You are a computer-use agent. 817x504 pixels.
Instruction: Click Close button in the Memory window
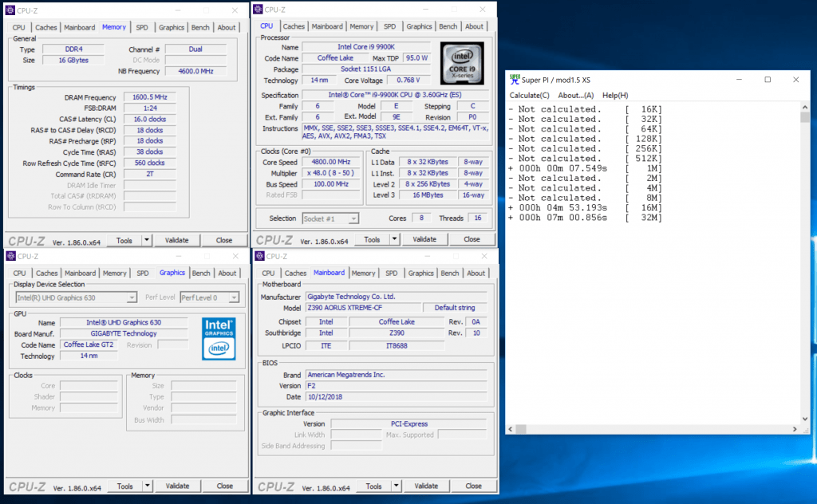point(224,241)
